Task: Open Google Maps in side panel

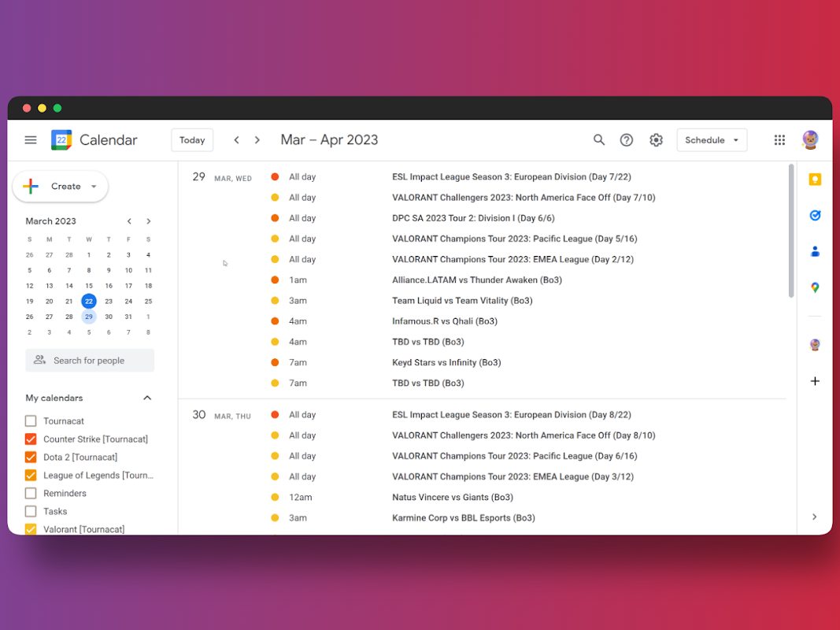Action: coord(815,287)
